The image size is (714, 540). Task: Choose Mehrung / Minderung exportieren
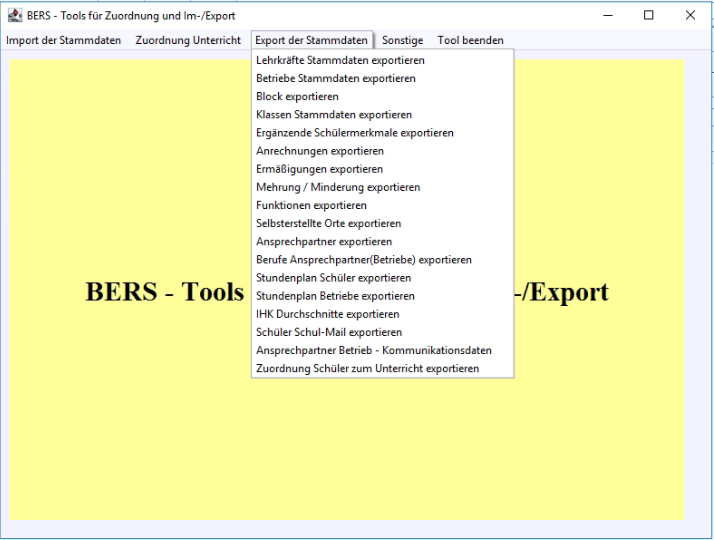coord(338,187)
